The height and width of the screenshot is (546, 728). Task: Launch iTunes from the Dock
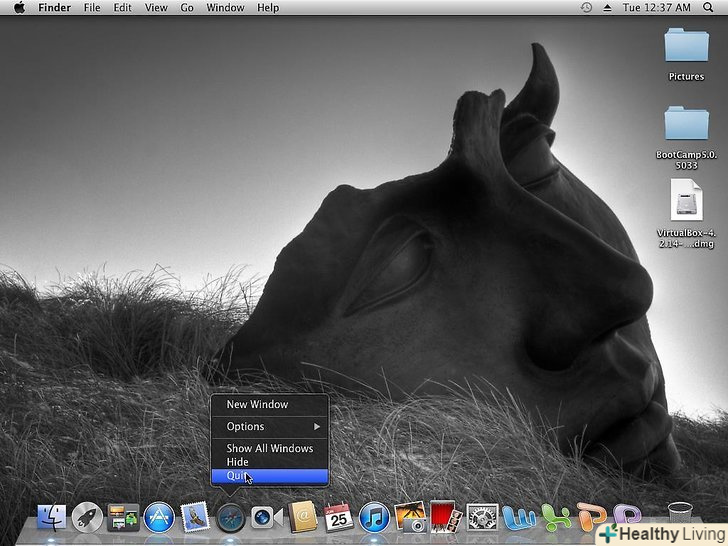click(x=373, y=517)
